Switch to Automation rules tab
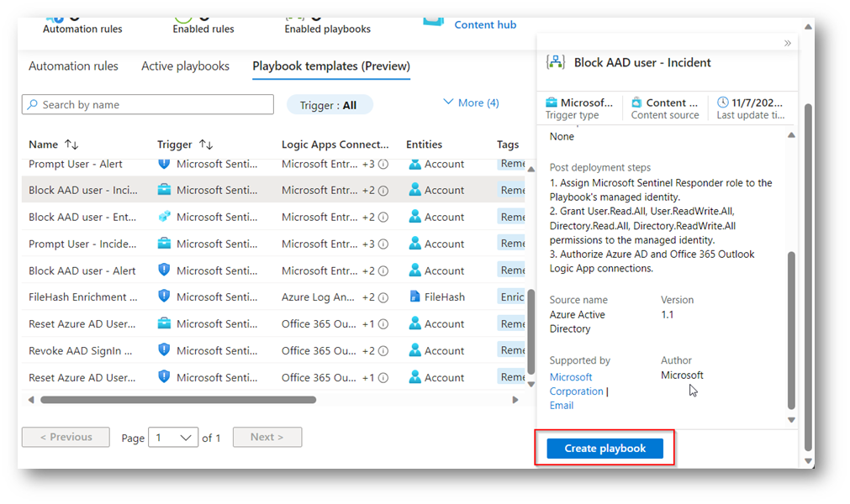Screen dimensions: 850x504 (73, 66)
